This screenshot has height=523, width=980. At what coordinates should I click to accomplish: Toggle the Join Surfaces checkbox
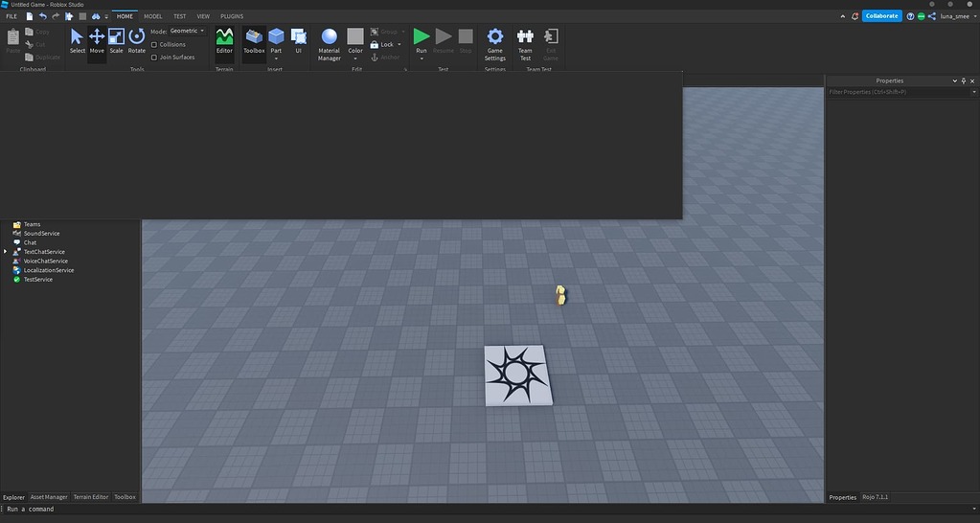point(154,57)
